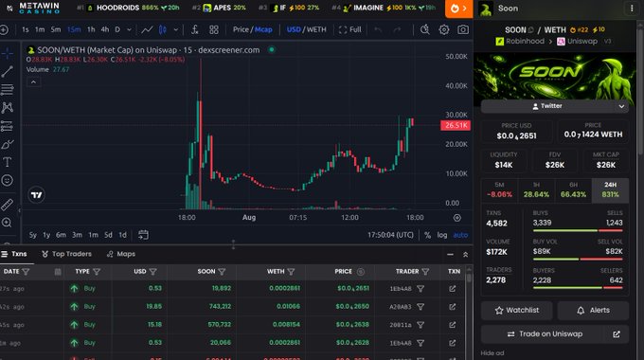Open the Fibonacci retracement tool
This screenshot has width=644, height=360.
point(7,90)
